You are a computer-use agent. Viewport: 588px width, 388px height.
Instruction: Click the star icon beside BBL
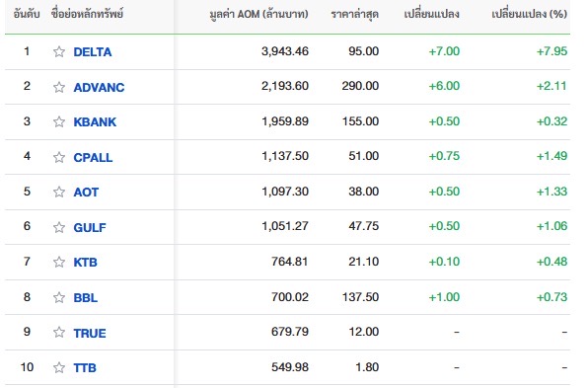click(59, 297)
